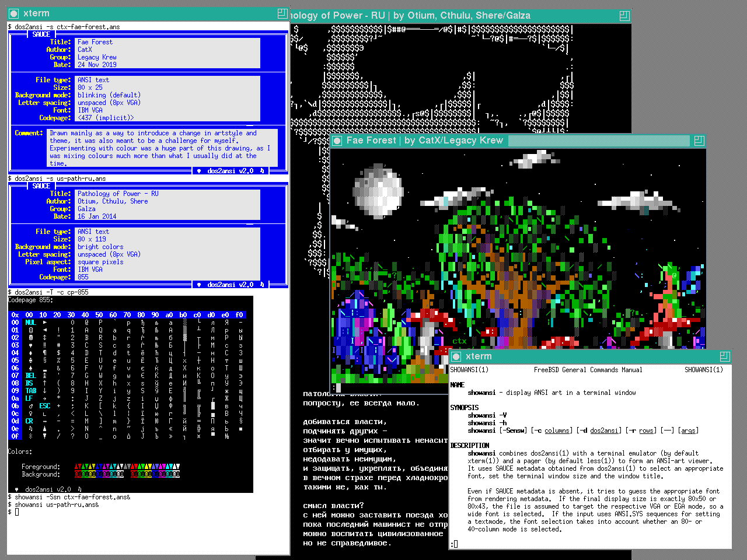Click the "blinking (default)" background mode value
Image resolution: width=747 pixels, height=560 pixels.
[109, 95]
